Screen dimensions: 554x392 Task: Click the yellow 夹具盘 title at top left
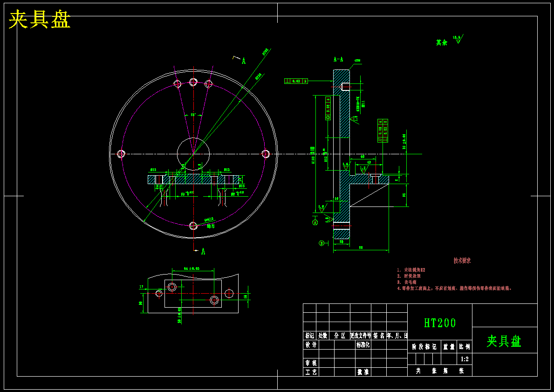click(x=39, y=19)
